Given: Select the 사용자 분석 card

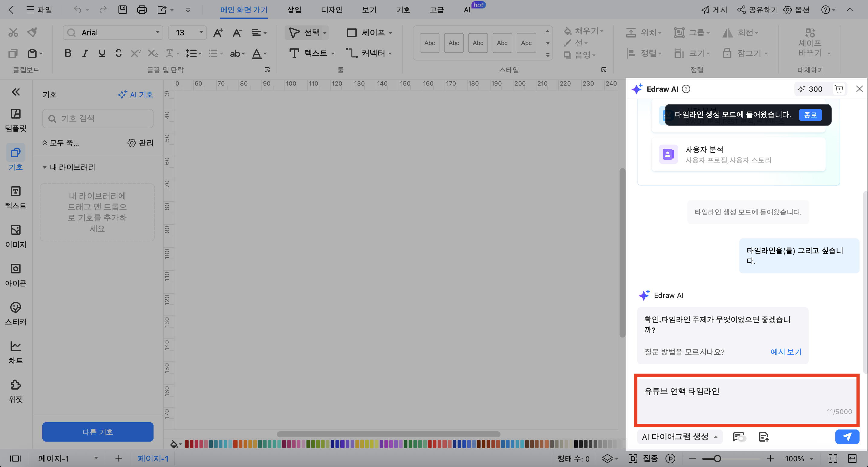Looking at the screenshot, I should point(738,154).
